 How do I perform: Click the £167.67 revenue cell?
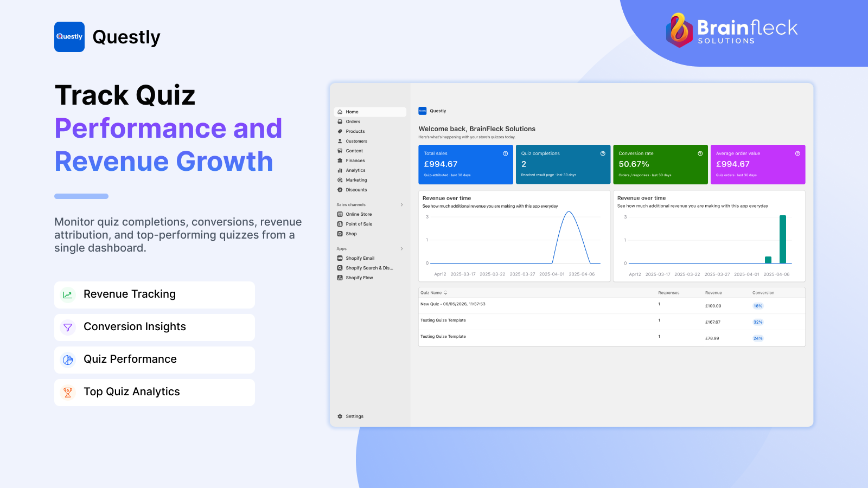click(x=713, y=322)
